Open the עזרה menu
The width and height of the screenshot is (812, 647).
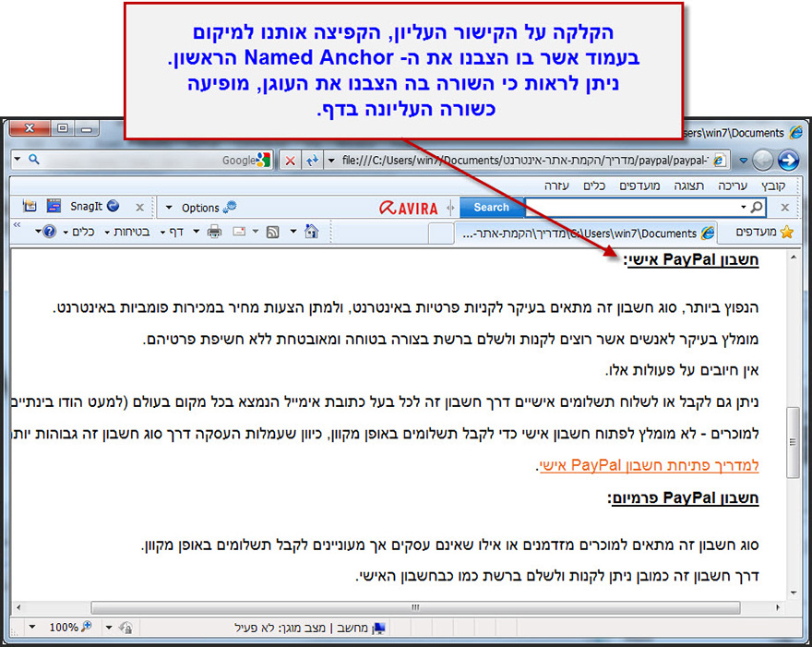tap(556, 186)
